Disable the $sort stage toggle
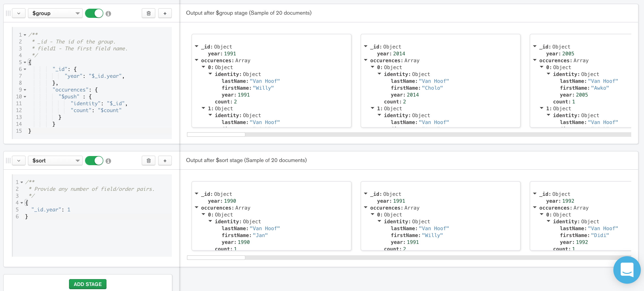The height and width of the screenshot is (291, 644). pos(94,161)
